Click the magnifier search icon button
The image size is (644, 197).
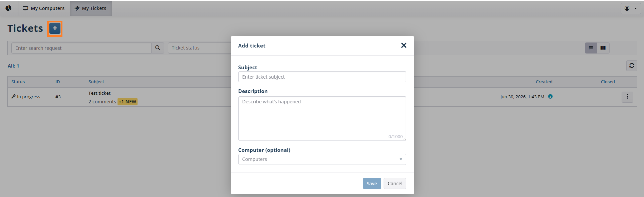pyautogui.click(x=158, y=48)
